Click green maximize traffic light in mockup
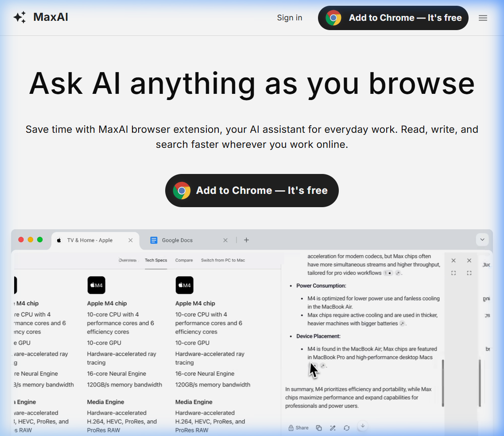The image size is (504, 436). [x=40, y=239]
